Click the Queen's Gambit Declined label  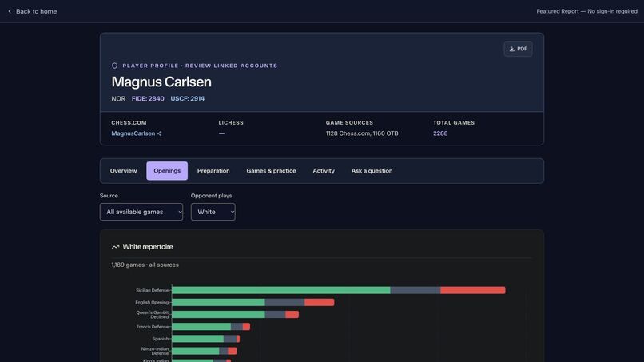coord(153,315)
